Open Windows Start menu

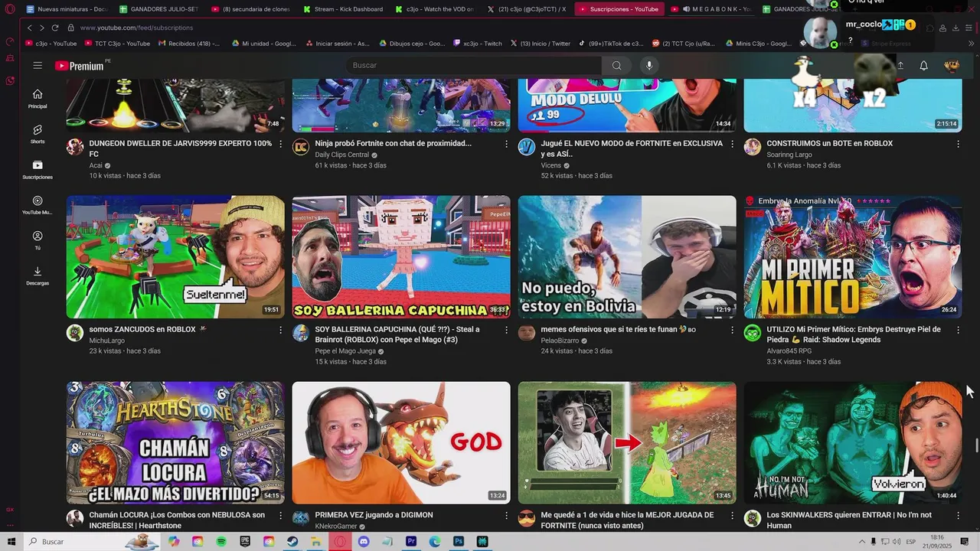click(x=11, y=542)
